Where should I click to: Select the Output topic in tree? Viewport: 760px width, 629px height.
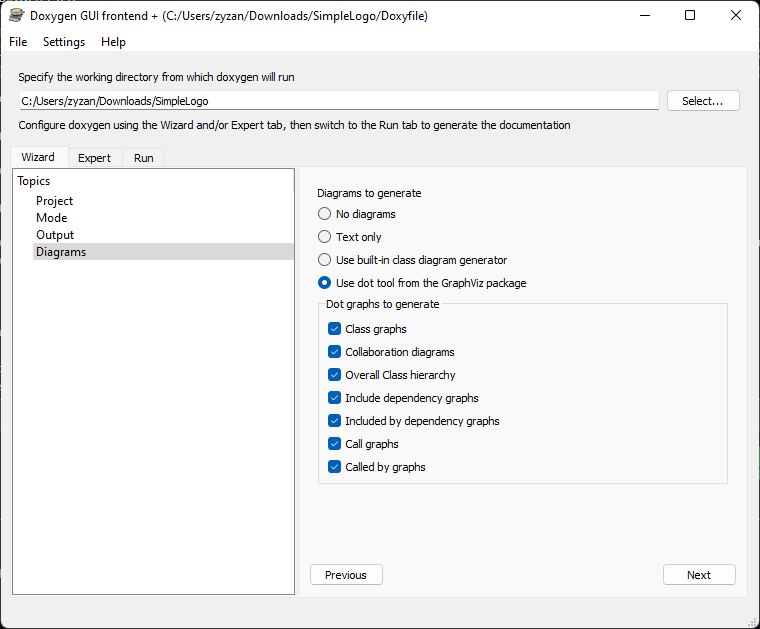pos(55,235)
